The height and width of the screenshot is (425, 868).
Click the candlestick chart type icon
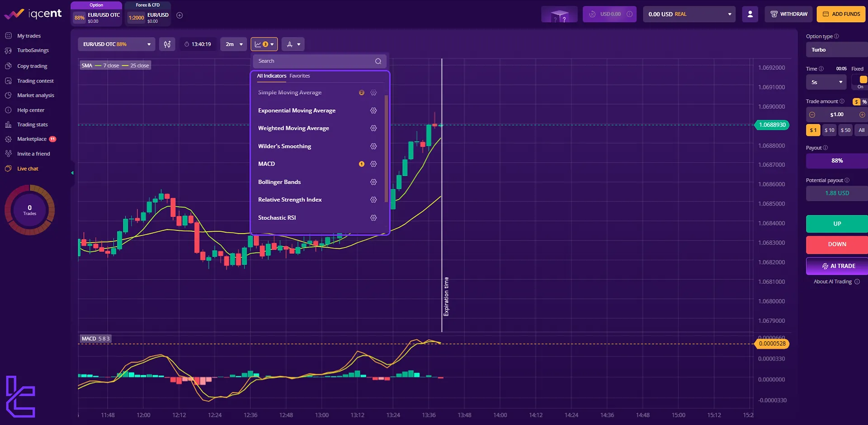pos(167,44)
